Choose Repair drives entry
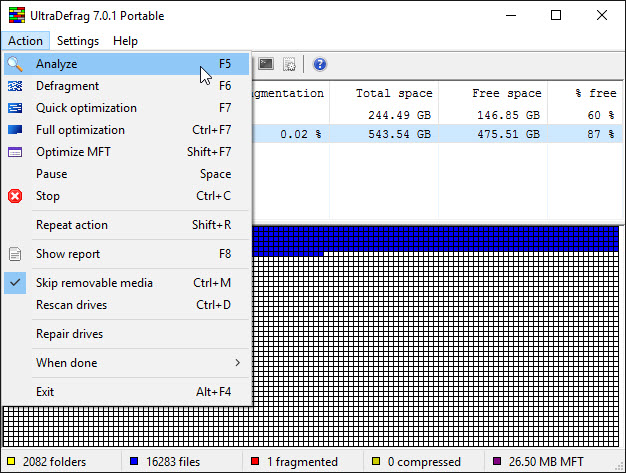Viewport: 626px width, 473px height. tap(127, 334)
